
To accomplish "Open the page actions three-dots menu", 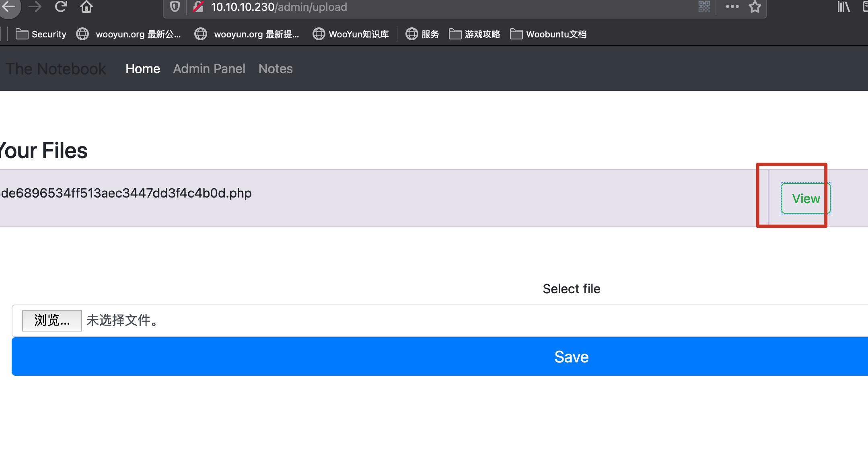I will pyautogui.click(x=732, y=7).
